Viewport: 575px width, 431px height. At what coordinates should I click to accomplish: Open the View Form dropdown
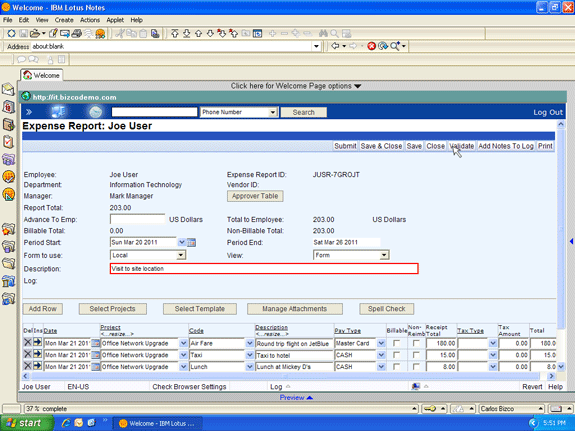384,255
